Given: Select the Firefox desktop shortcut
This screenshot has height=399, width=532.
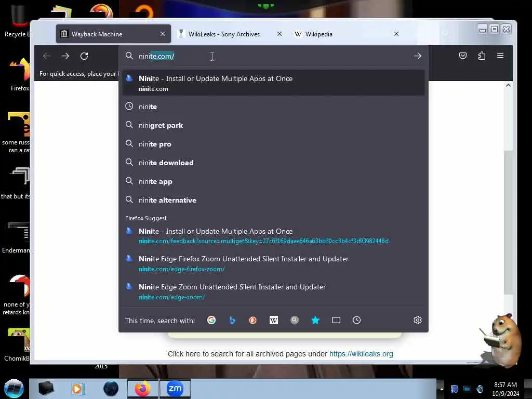Looking at the screenshot, I should (x=20, y=75).
